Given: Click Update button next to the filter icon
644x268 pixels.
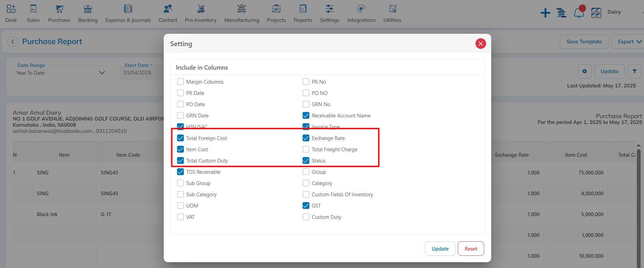Looking at the screenshot, I should pos(610,71).
